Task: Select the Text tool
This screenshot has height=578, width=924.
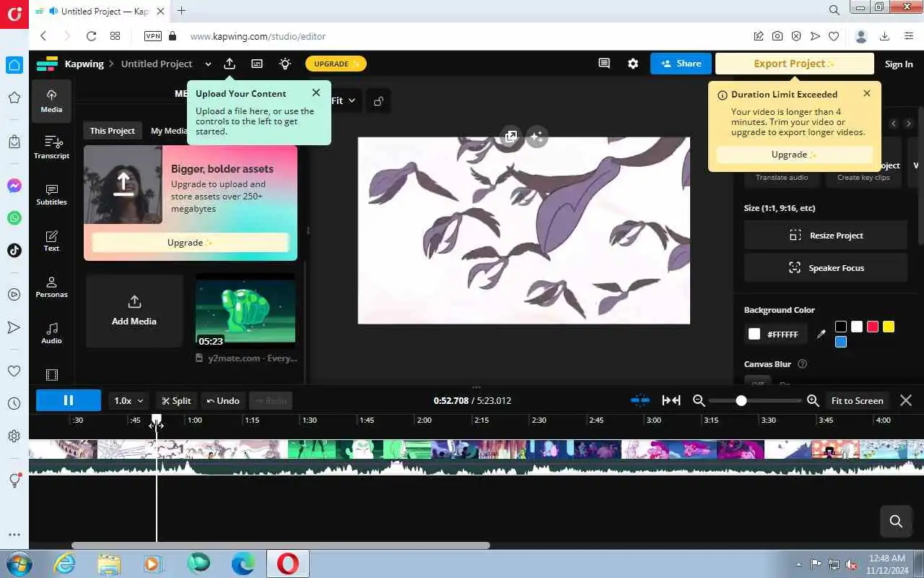Action: 51,241
